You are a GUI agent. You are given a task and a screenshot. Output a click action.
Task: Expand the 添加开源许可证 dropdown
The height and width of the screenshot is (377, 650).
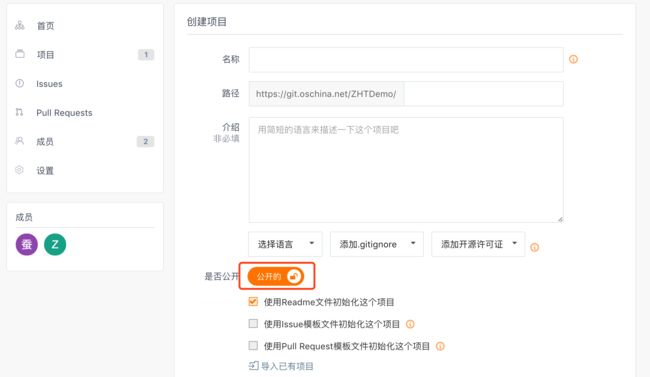[478, 244]
